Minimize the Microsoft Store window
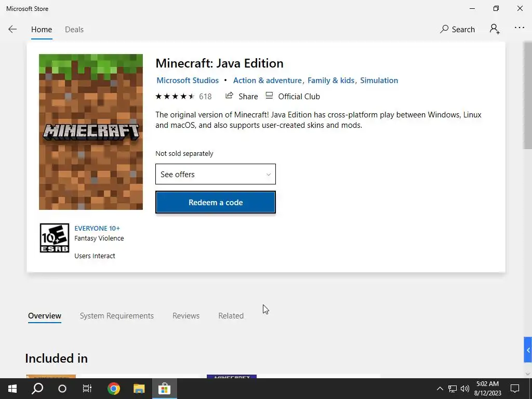Image resolution: width=532 pixels, height=399 pixels. pos(472,8)
